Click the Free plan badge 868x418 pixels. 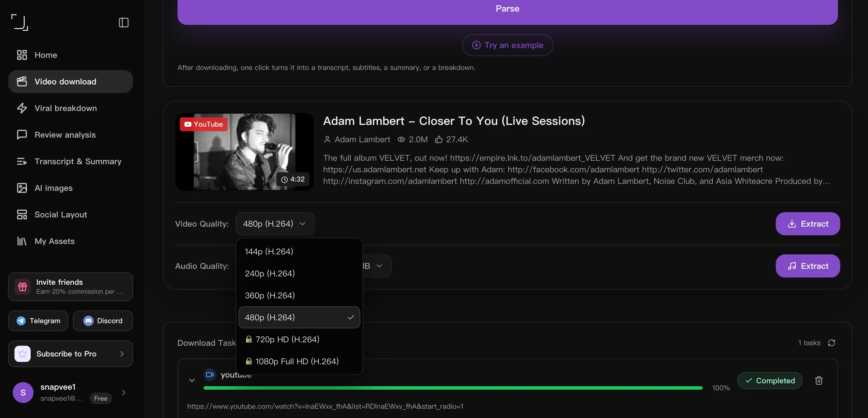(101, 398)
